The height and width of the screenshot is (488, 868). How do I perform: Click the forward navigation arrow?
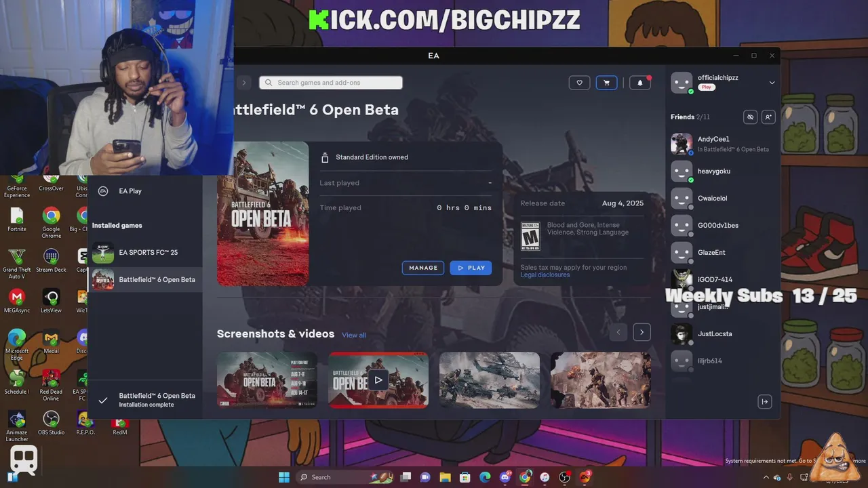click(x=244, y=83)
